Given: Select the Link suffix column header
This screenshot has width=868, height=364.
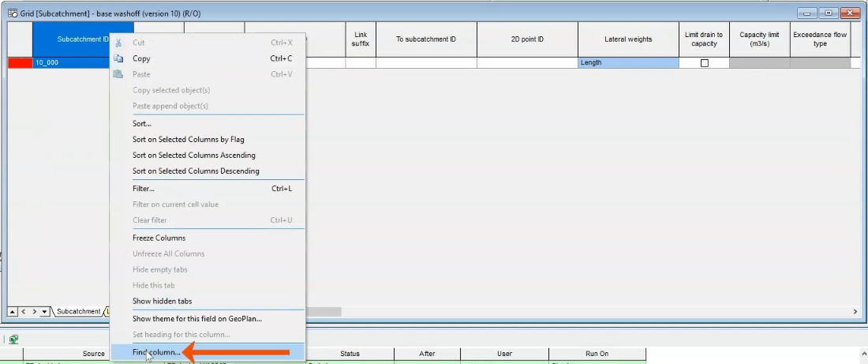Looking at the screenshot, I should [361, 39].
